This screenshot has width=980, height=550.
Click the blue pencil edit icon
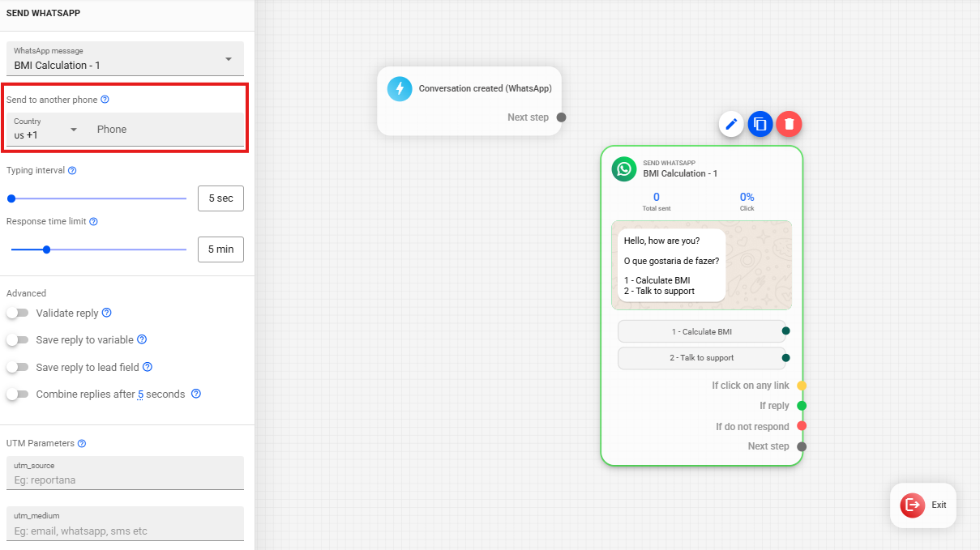731,124
